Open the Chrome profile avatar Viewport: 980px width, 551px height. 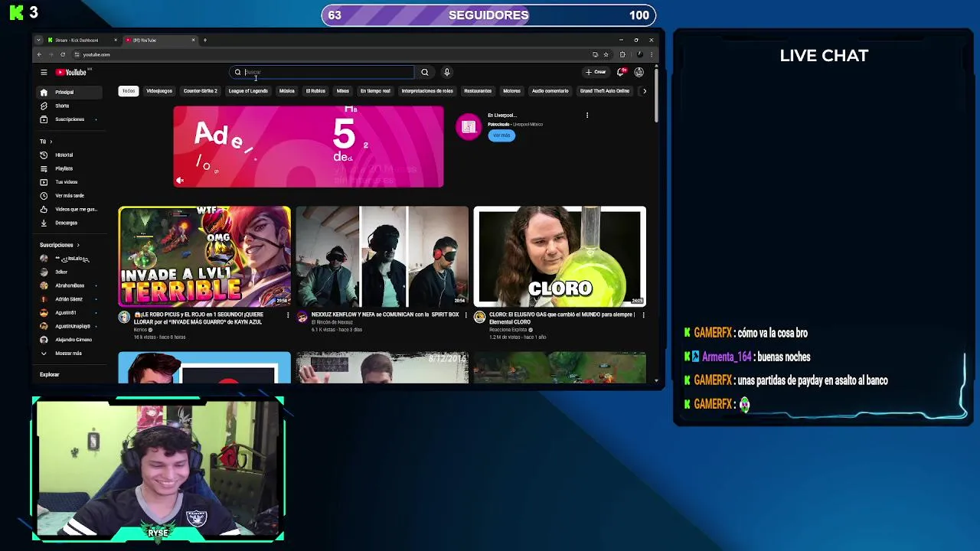640,54
